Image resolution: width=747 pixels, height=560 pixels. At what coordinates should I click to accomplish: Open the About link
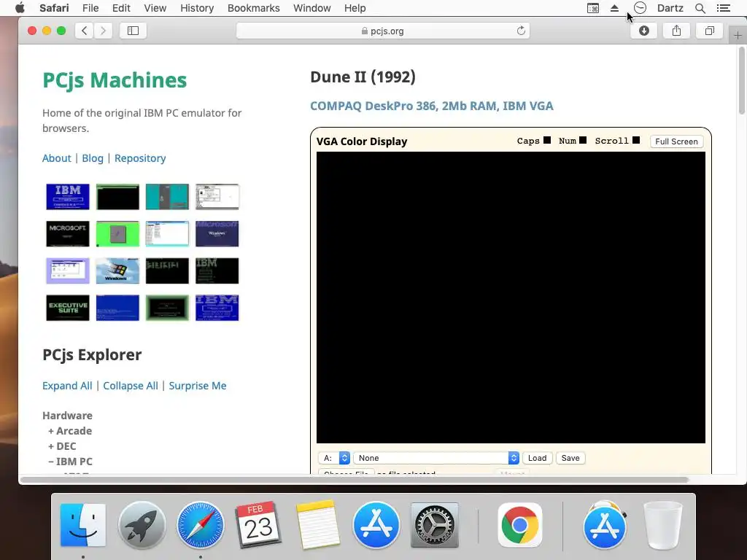[57, 158]
